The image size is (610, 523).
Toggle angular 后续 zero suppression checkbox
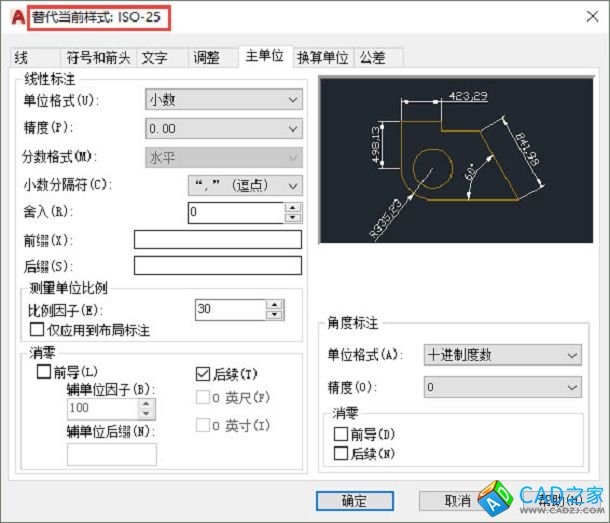(341, 454)
